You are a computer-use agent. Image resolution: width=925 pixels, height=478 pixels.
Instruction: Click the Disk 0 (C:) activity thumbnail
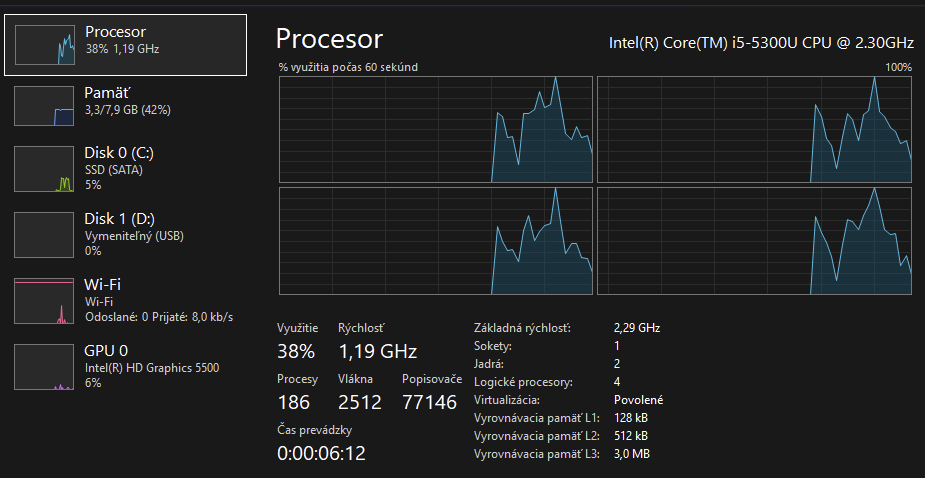click(x=45, y=170)
